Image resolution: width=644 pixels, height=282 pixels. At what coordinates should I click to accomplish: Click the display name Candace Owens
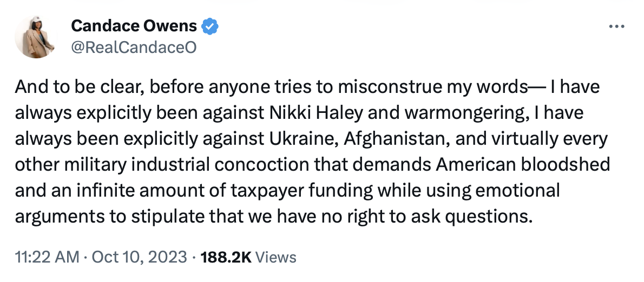pyautogui.click(x=135, y=25)
